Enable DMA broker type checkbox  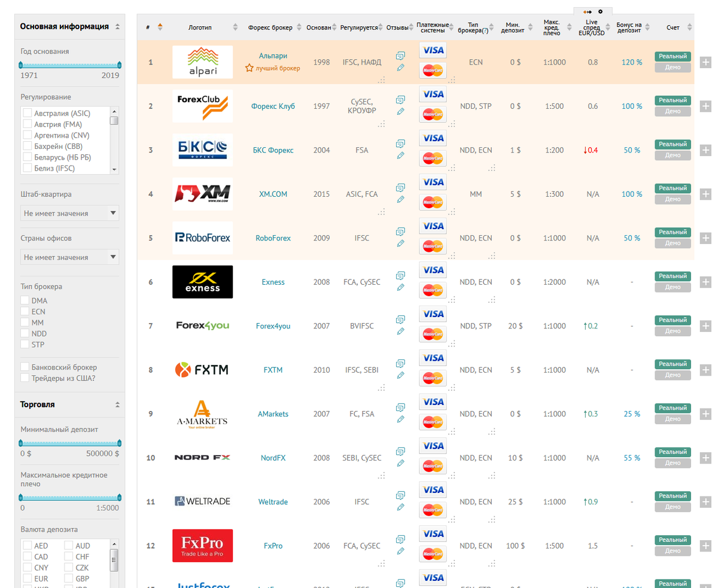point(25,300)
